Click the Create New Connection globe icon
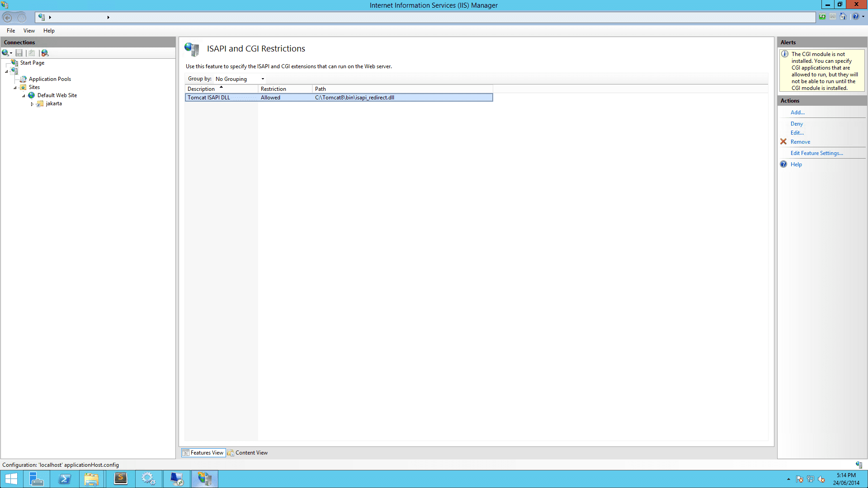The width and height of the screenshot is (868, 488). [x=5, y=53]
